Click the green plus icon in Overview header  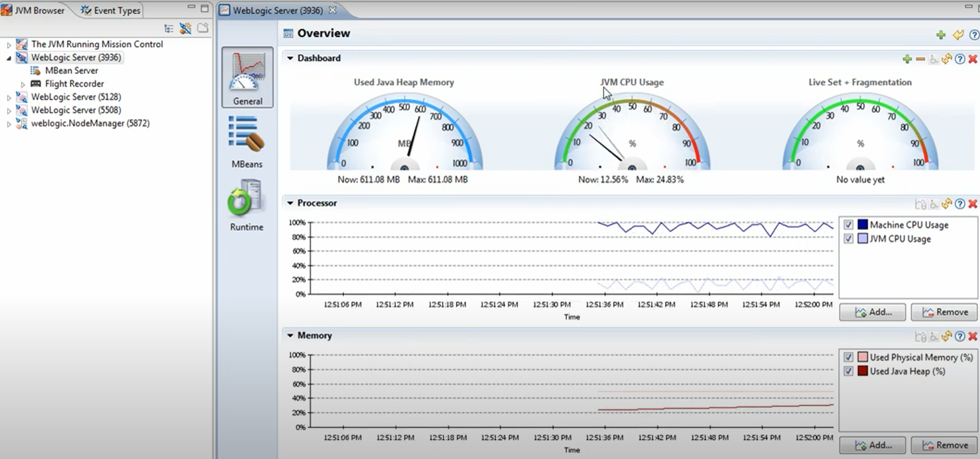(941, 35)
